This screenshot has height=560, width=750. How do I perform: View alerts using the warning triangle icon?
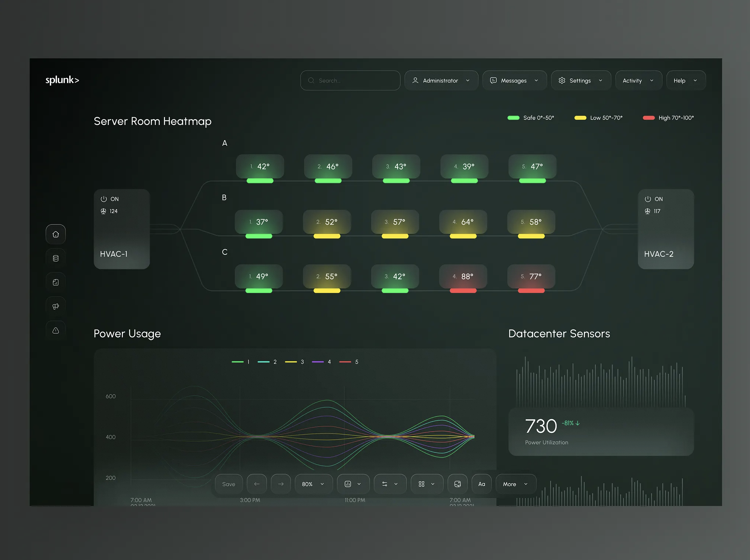coord(55,330)
